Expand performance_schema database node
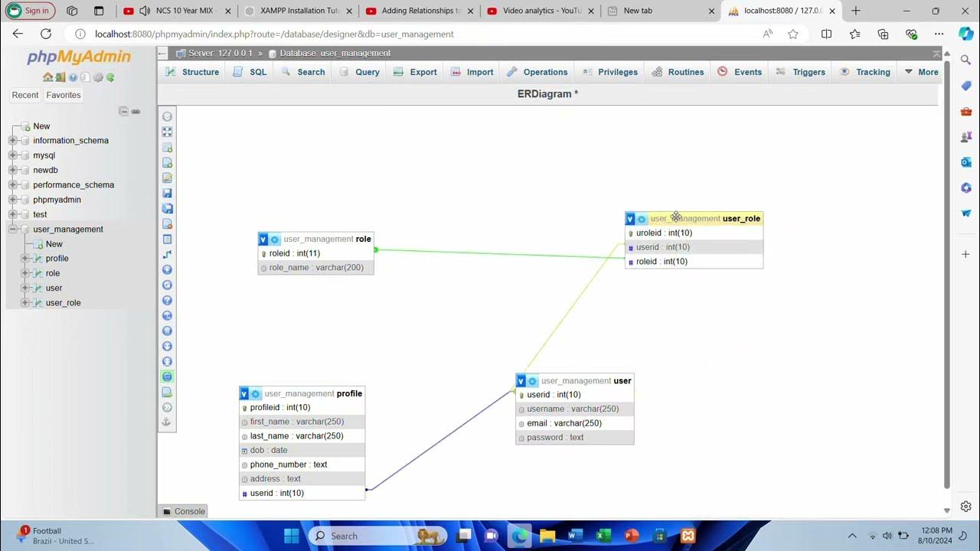The height and width of the screenshot is (551, 980). [x=12, y=184]
